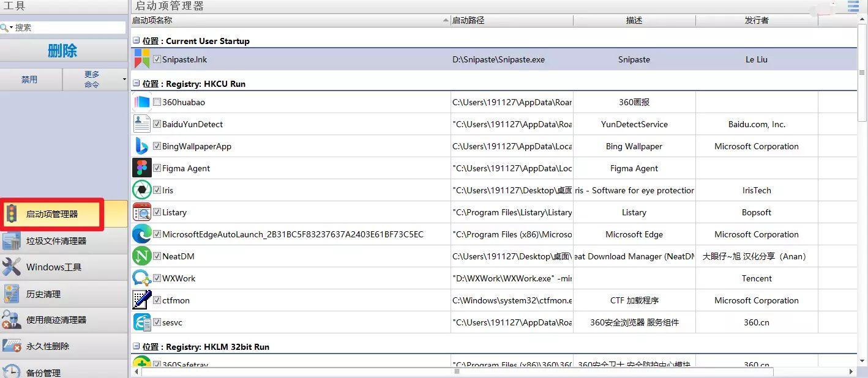Uncheck the Snipaste.lnk checkbox
868x378 pixels.
pyautogui.click(x=157, y=59)
